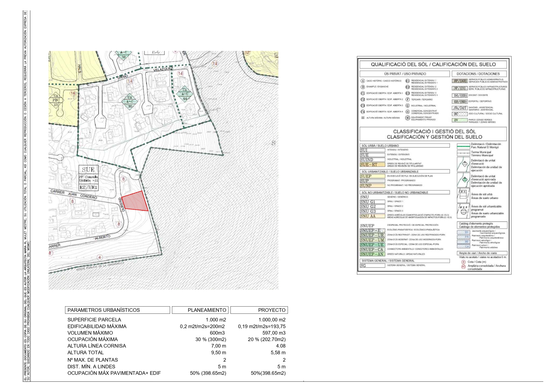The width and height of the screenshot is (555, 392).
Task: Click the SG Sistema General legend box
Action: [372, 265]
